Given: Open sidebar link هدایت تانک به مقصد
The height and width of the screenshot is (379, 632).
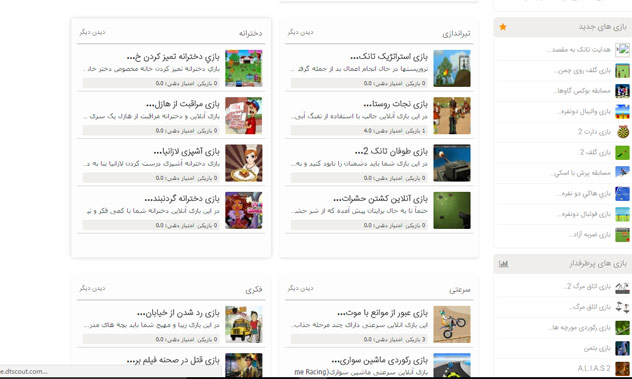Looking at the screenshot, I should coord(579,50).
